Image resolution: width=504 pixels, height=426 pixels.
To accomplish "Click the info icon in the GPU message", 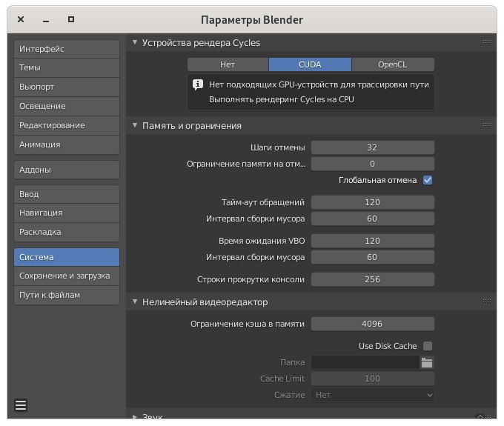I will 198,84.
